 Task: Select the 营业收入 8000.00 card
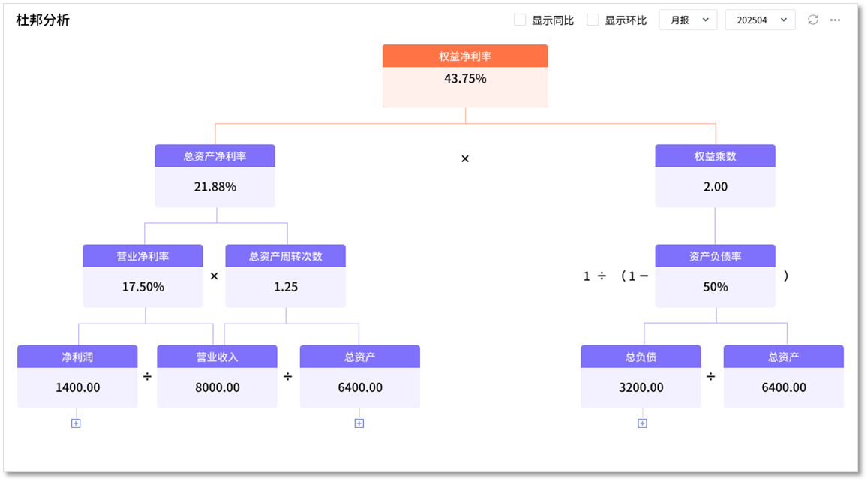coord(217,377)
